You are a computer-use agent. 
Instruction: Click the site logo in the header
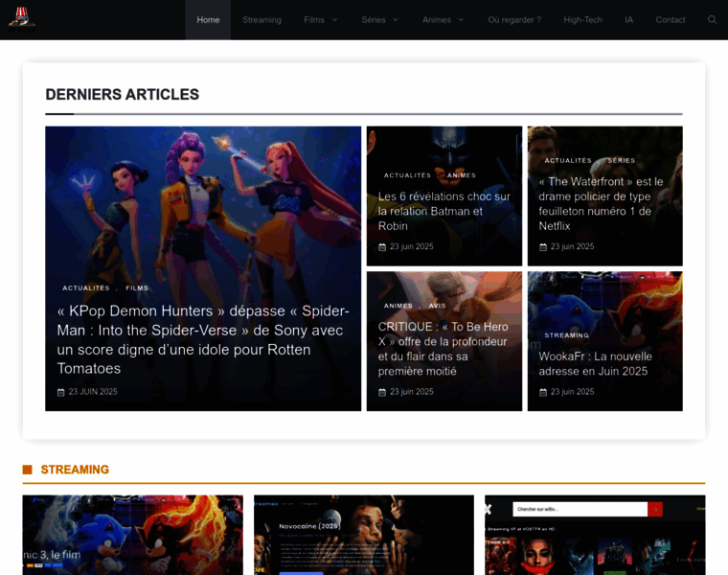(22, 19)
